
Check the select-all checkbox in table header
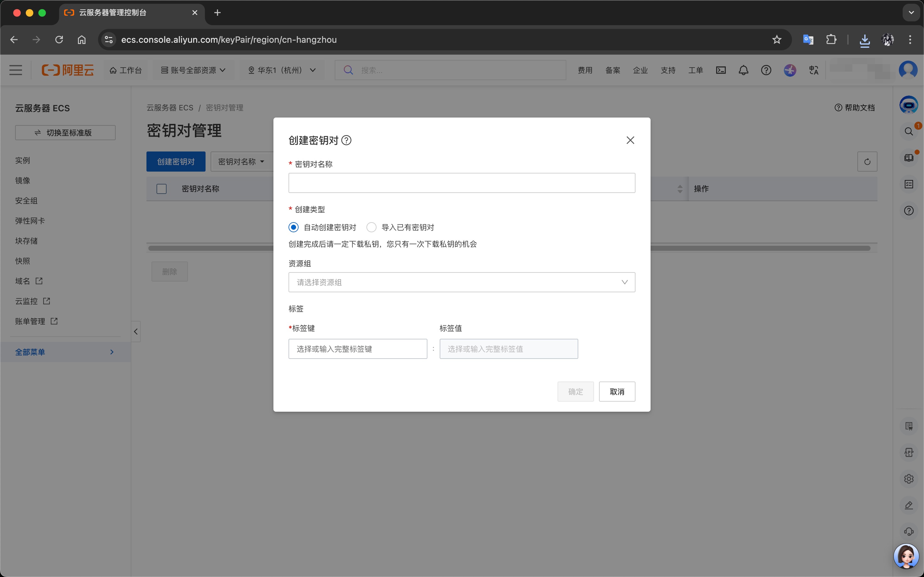coord(162,189)
